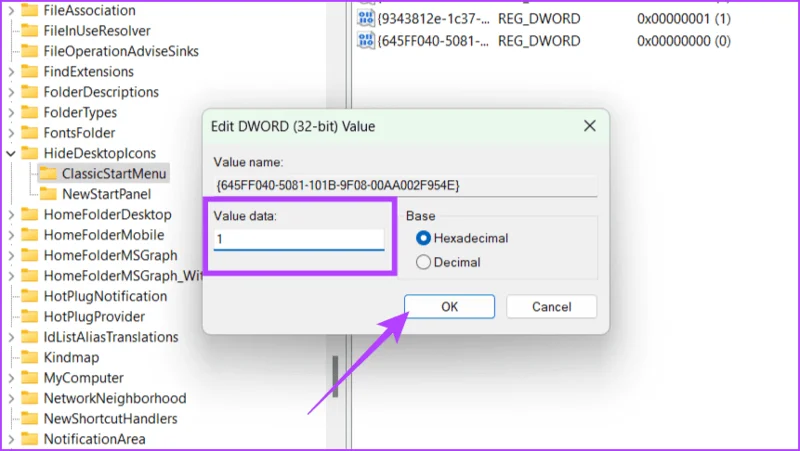Click the HideDesktopIcons folder icon
The width and height of the screenshot is (800, 451).
[30, 153]
